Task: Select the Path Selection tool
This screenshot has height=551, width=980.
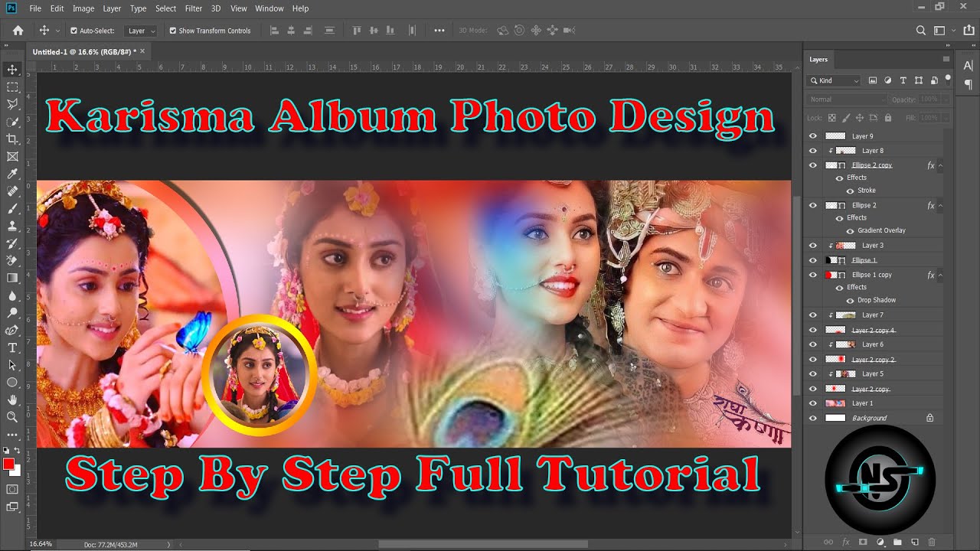Action: 12,364
